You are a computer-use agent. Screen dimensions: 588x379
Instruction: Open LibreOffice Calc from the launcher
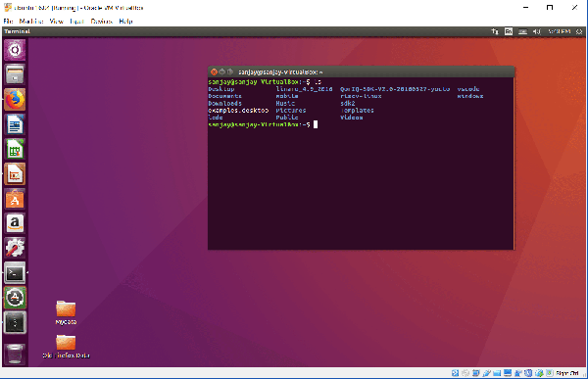pos(15,149)
